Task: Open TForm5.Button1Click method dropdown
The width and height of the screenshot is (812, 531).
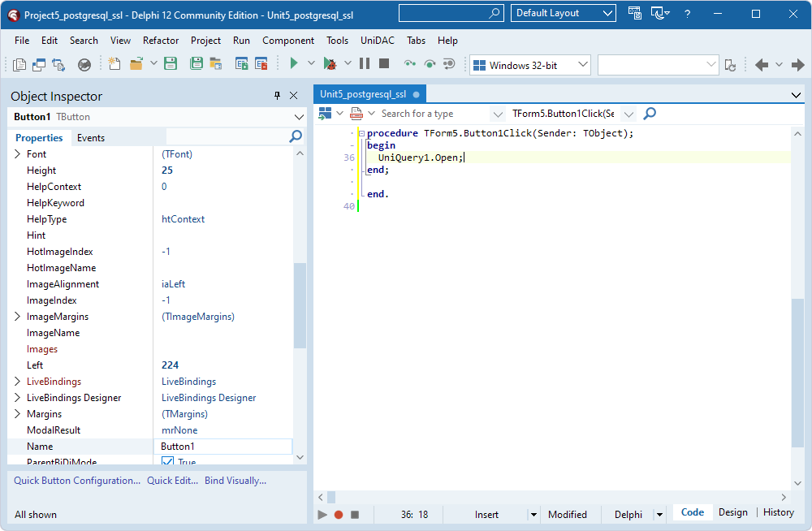Action: 628,114
